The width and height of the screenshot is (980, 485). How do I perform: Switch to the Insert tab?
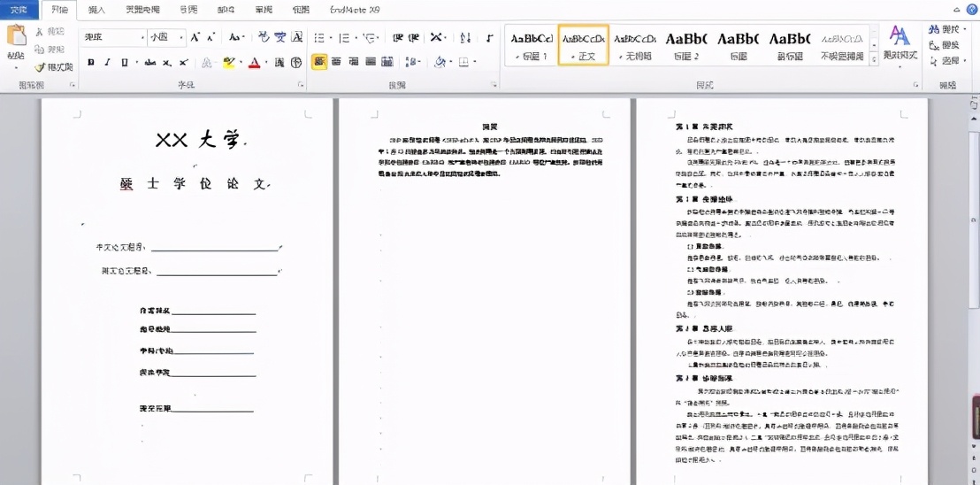[97, 10]
